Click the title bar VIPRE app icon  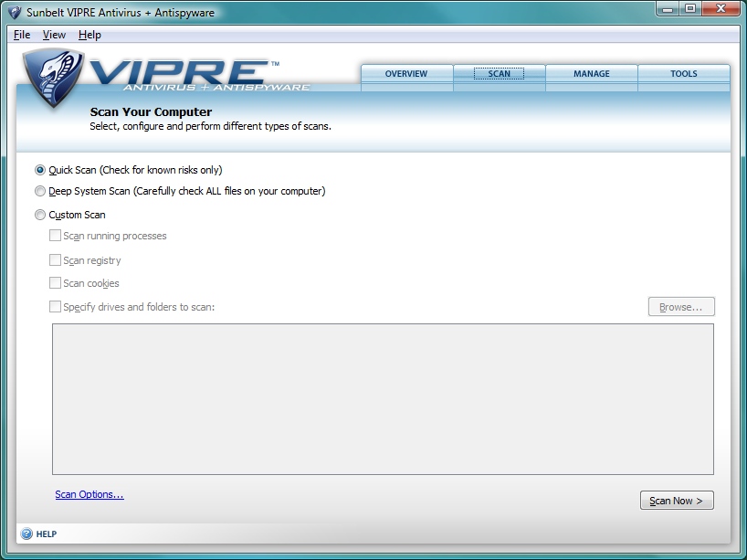point(14,12)
